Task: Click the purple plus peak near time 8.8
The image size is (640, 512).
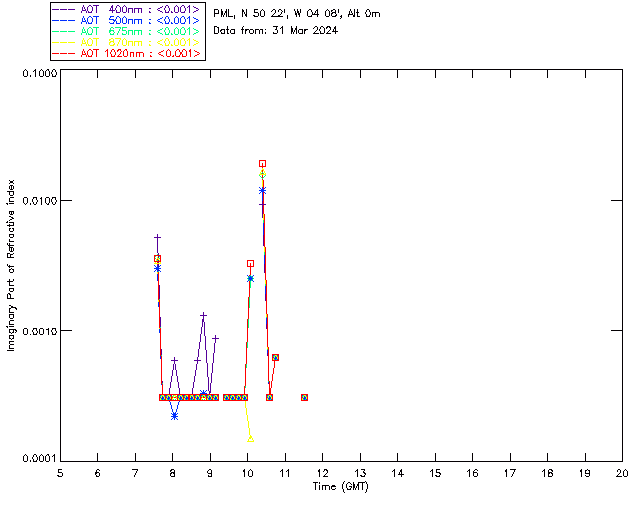Action: (x=203, y=315)
